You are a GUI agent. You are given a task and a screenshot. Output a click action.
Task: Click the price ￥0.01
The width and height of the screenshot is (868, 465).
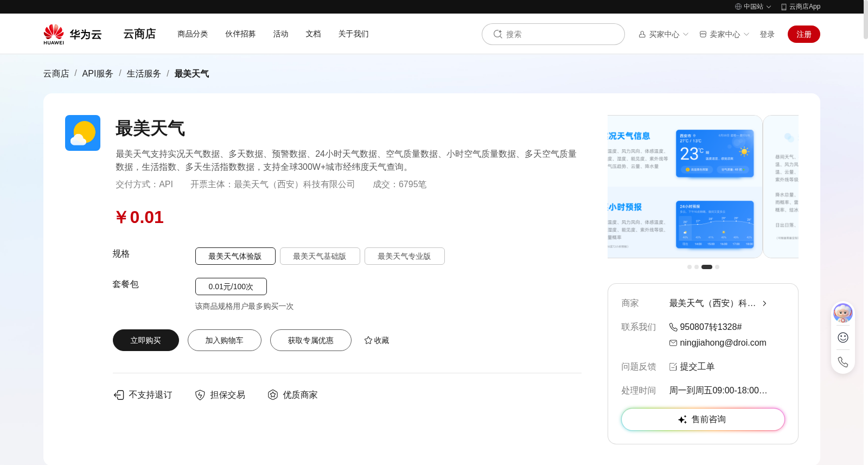pos(139,217)
